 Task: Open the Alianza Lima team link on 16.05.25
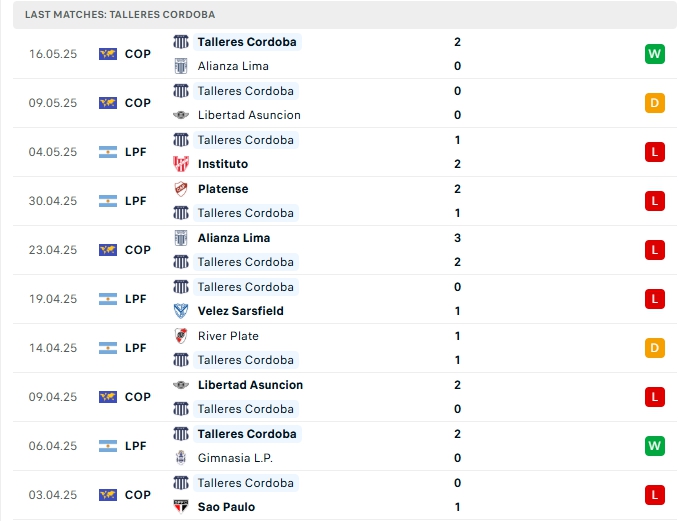(x=233, y=66)
